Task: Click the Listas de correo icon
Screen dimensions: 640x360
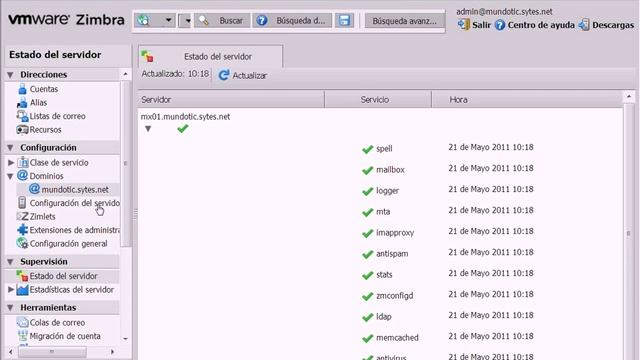Action: (22, 116)
